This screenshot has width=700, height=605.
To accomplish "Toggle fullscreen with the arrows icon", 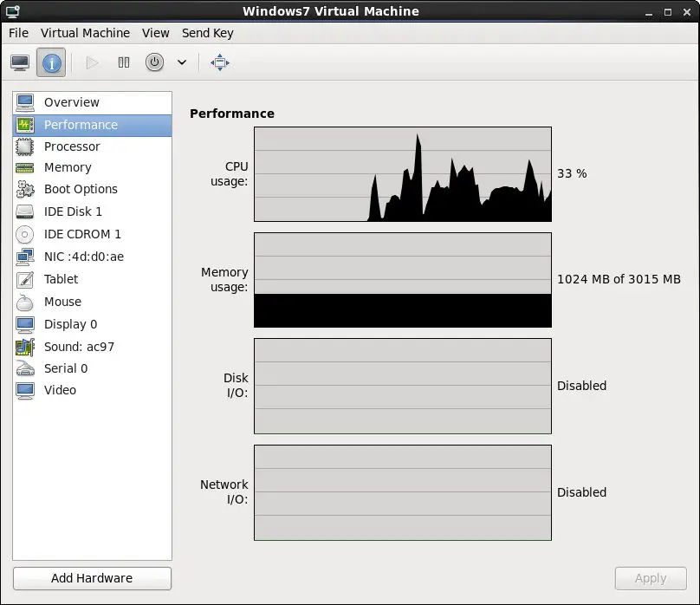I will pos(220,62).
